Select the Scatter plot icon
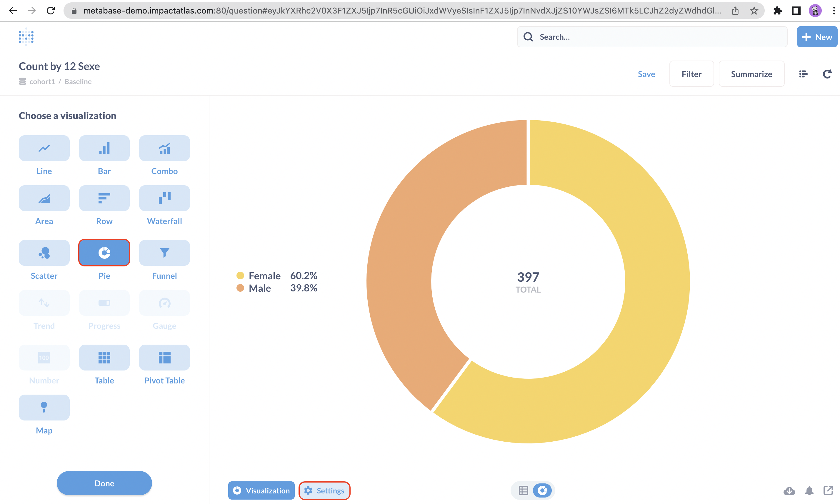 pyautogui.click(x=44, y=253)
